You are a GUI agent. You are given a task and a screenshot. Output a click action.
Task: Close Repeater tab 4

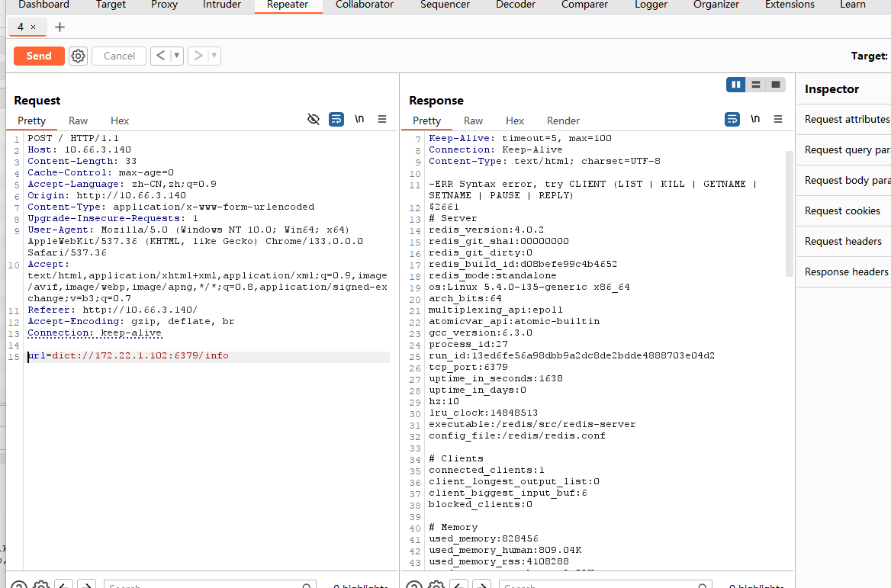point(33,27)
